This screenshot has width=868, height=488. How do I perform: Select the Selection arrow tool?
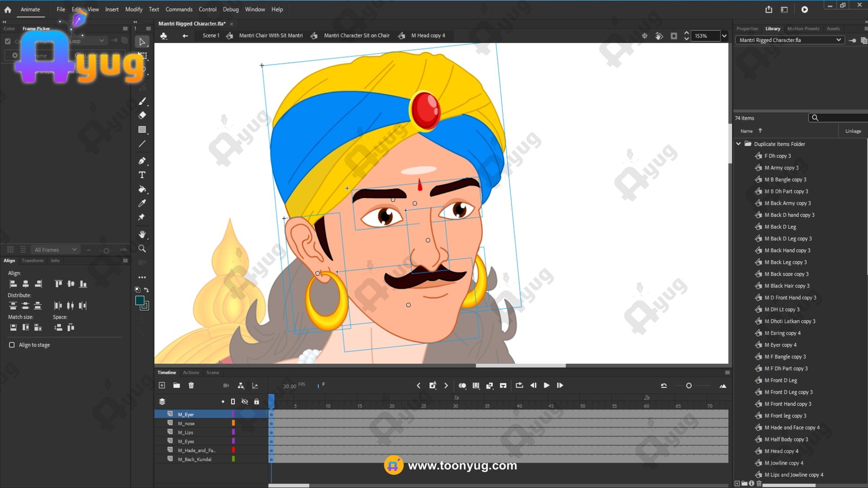click(142, 42)
